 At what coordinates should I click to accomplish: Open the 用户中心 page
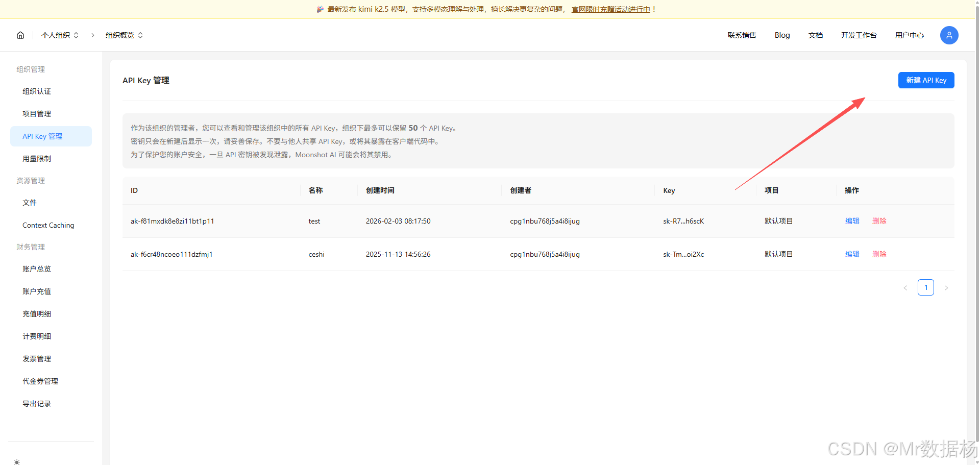click(x=909, y=35)
